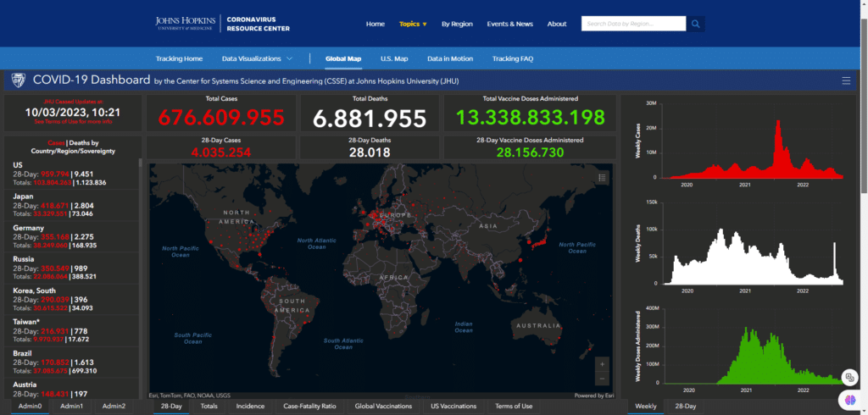868x415 pixels.
Task: Expand the Data Visualizations dropdown
Action: click(258, 58)
